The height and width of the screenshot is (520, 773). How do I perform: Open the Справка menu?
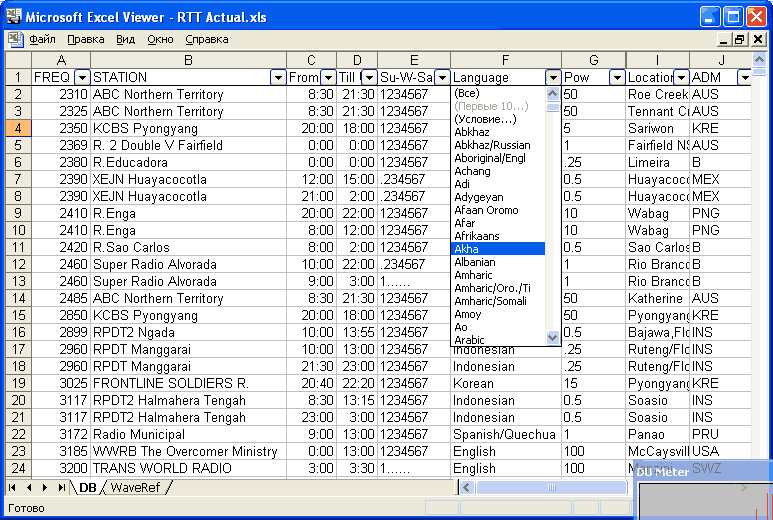pyautogui.click(x=207, y=39)
